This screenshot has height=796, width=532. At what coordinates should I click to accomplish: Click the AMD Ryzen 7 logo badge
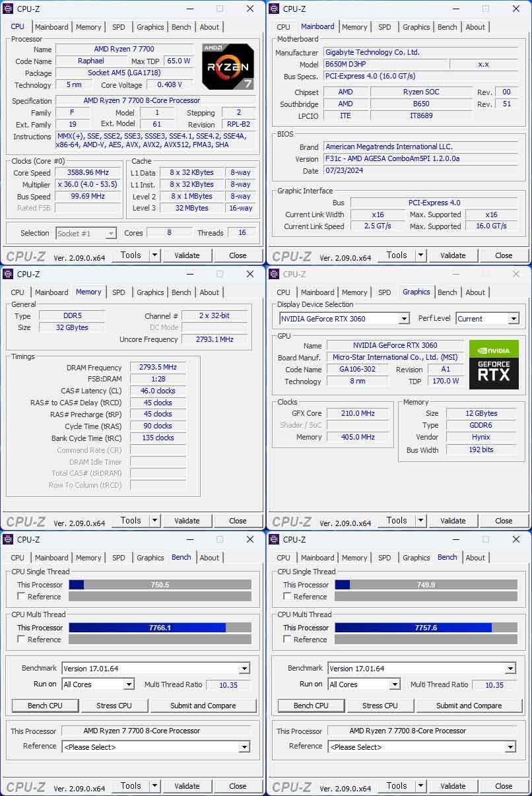228,66
